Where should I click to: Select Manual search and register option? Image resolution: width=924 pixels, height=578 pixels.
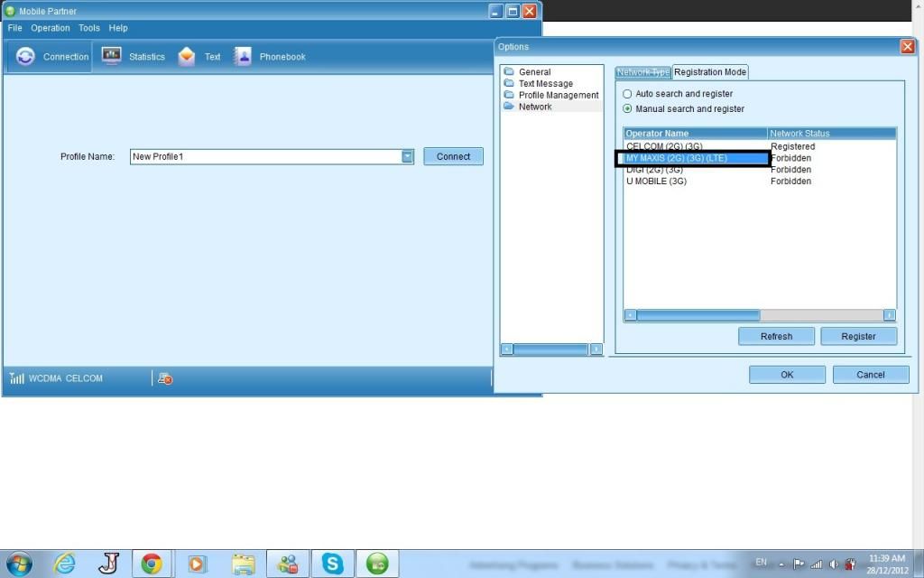[x=628, y=109]
